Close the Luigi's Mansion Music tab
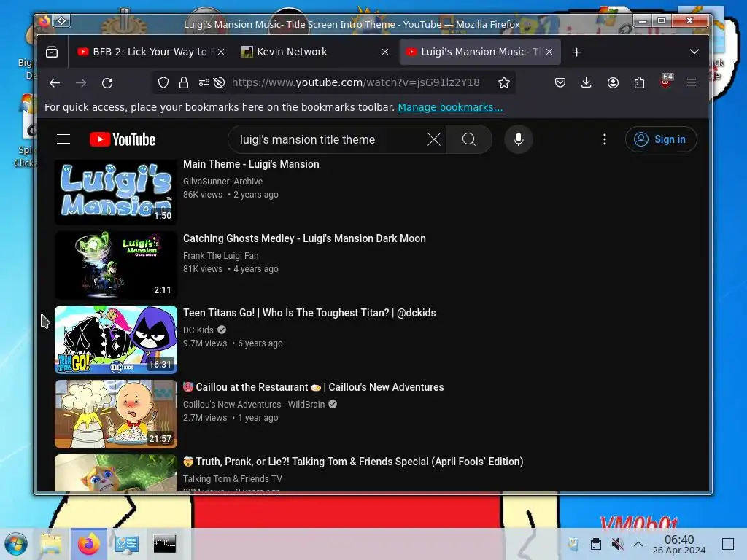 tap(549, 52)
